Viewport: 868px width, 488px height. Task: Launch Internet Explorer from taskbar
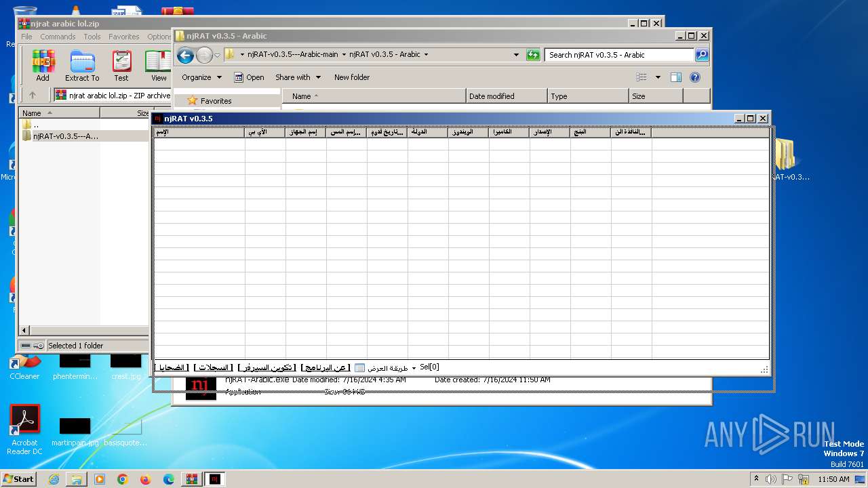[54, 479]
